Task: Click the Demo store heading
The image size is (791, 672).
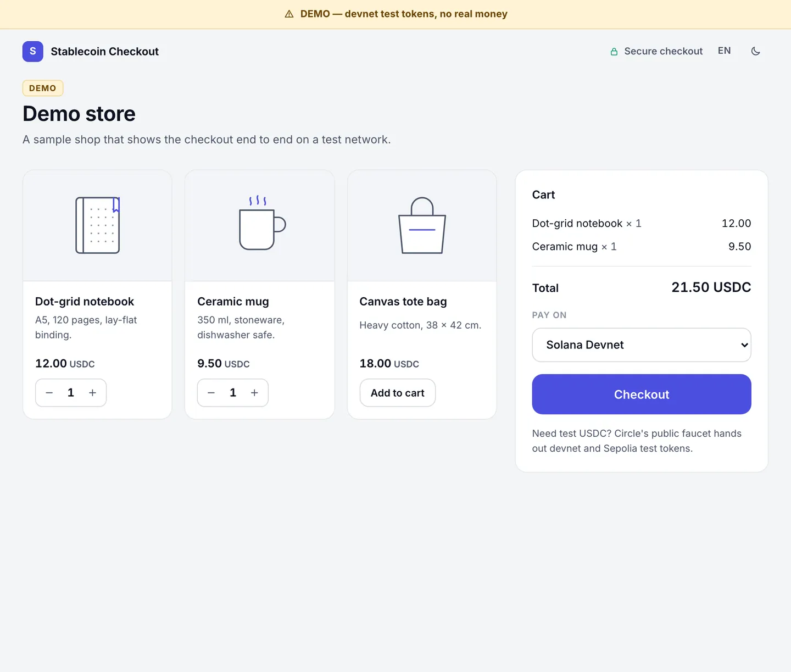Action: tap(79, 114)
